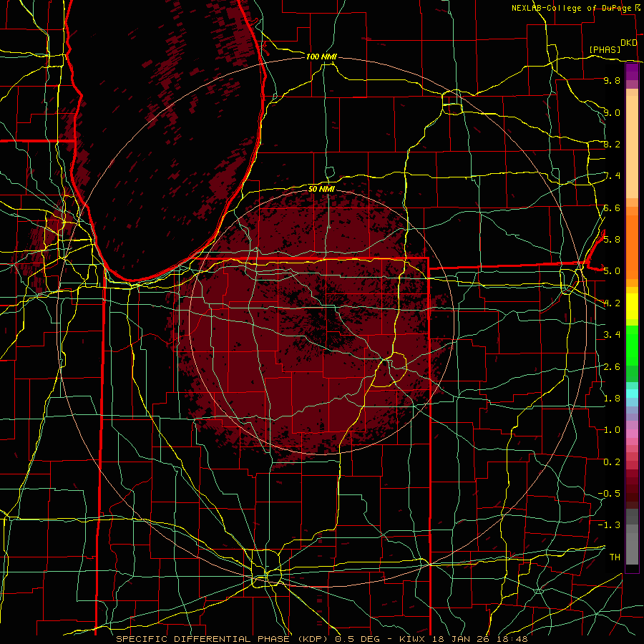Click the peach segment of the color bar
Image resolution: width=644 pixels, height=644 pixels.
point(632,146)
